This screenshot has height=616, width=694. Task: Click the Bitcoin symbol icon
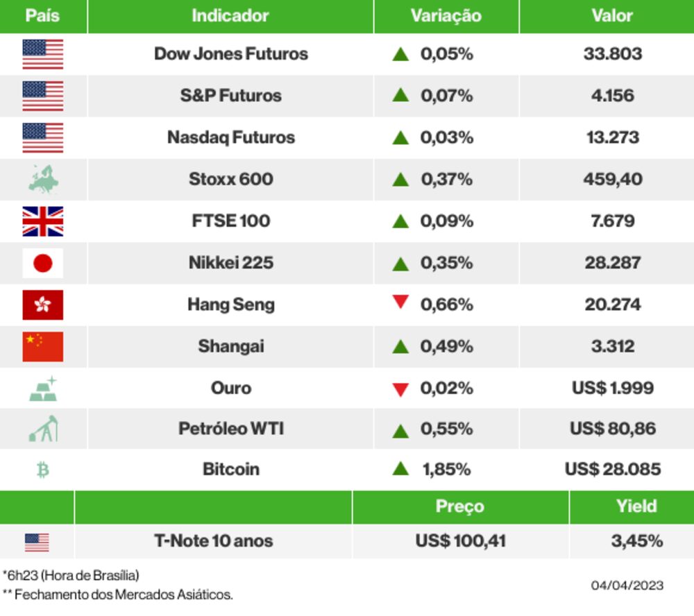[42, 470]
